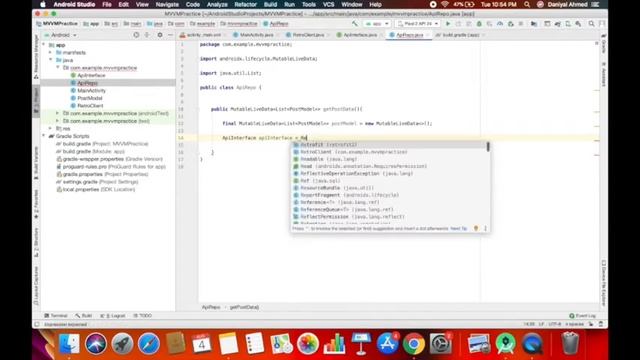
Task: Open Safari from the Dock
Action: point(149,344)
